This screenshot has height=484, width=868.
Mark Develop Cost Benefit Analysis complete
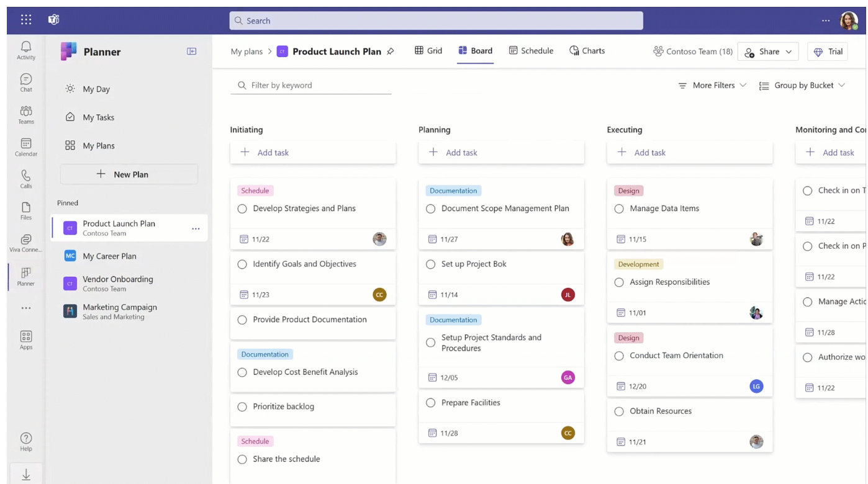point(242,372)
